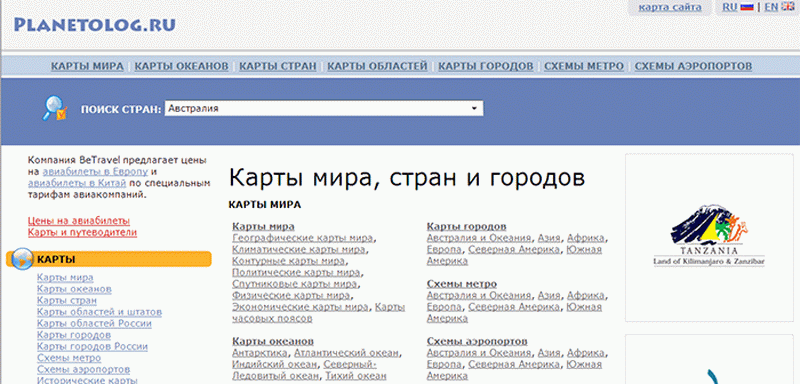Click the Russian flag icon
This screenshot has width=800, height=384.
(x=747, y=7)
